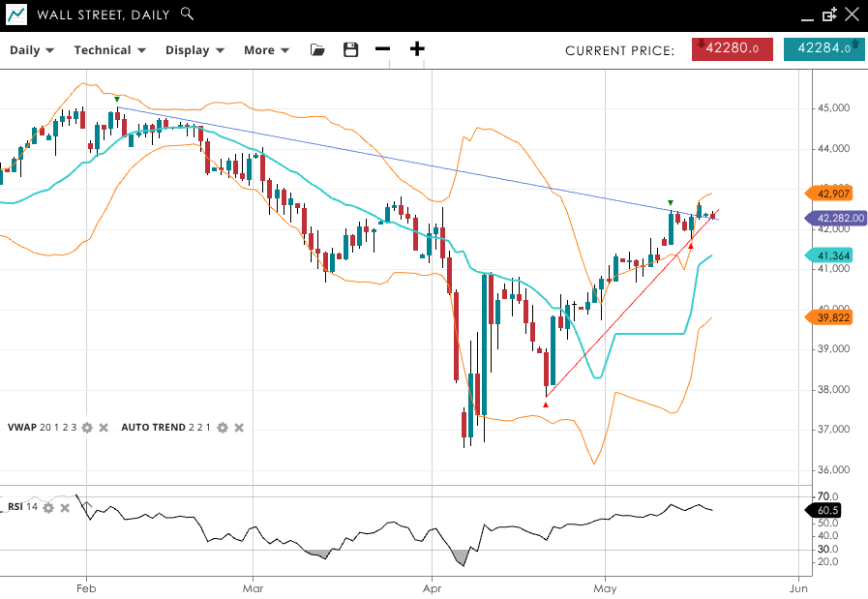Click the search magnifier beside the title
Viewport: 868px width, 599px height.
coord(187,15)
